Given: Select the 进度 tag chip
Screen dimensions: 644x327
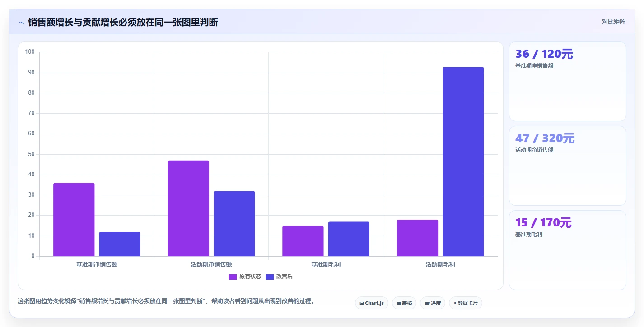Looking at the screenshot, I should coord(433,303).
